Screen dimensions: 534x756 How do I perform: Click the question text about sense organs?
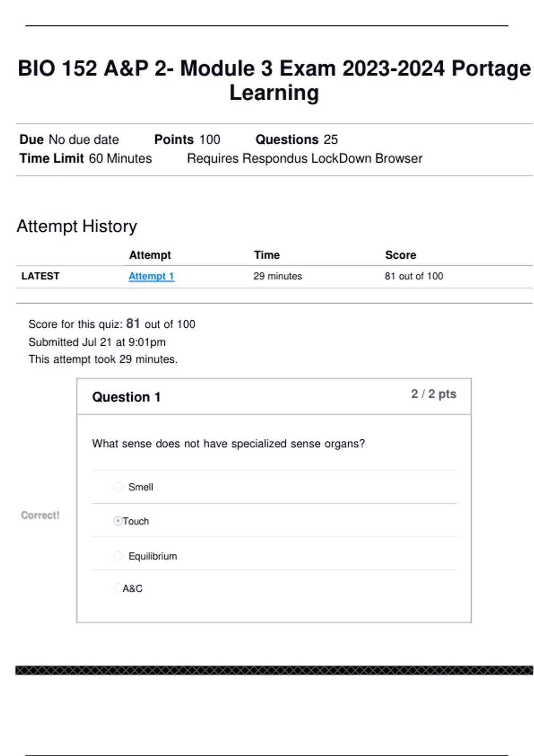pyautogui.click(x=228, y=443)
